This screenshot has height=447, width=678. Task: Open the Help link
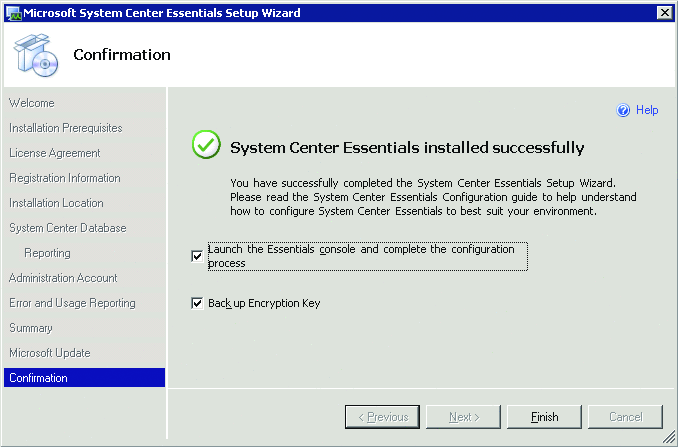(x=647, y=110)
